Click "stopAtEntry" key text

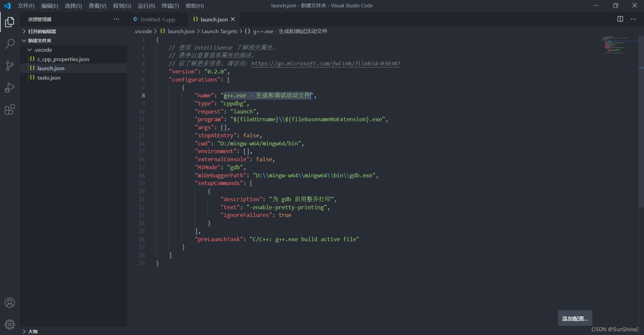pyautogui.click(x=216, y=135)
